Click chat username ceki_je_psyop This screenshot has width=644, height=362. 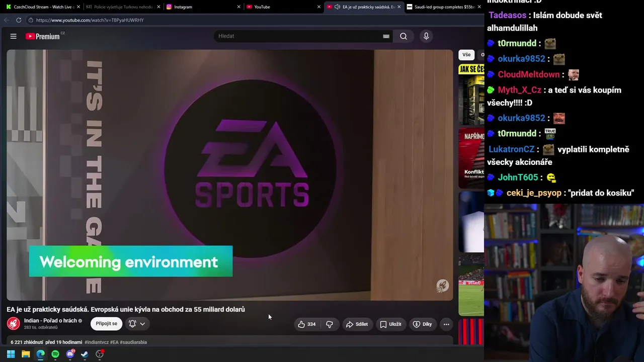pyautogui.click(x=534, y=193)
